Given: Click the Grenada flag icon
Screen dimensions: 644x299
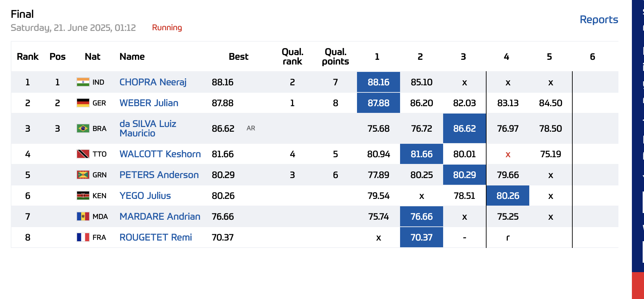Looking at the screenshot, I should pyautogui.click(x=83, y=175).
